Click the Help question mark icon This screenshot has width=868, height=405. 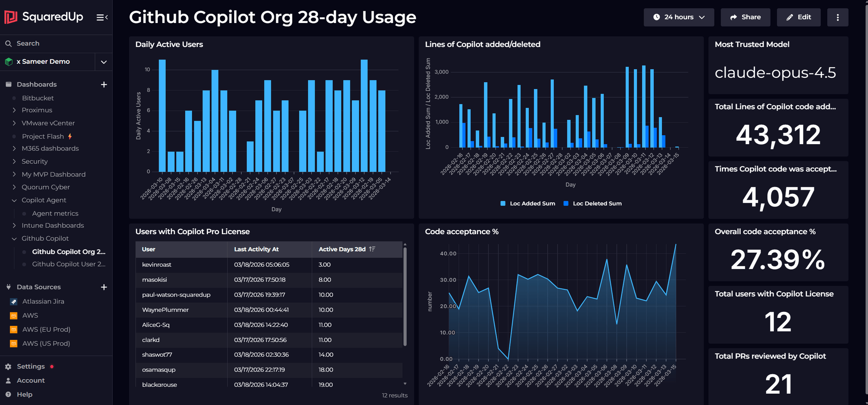[8, 395]
